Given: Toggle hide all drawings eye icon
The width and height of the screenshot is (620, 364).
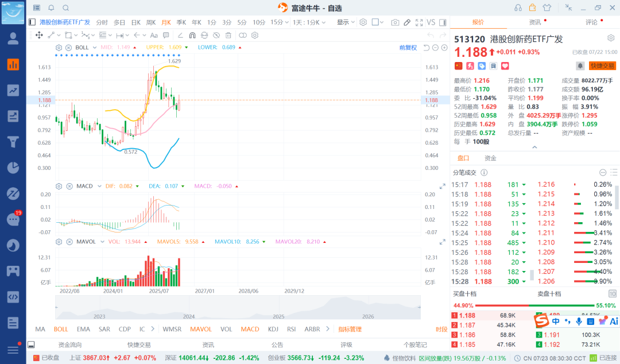Looking at the screenshot, I should click(x=216, y=35).
